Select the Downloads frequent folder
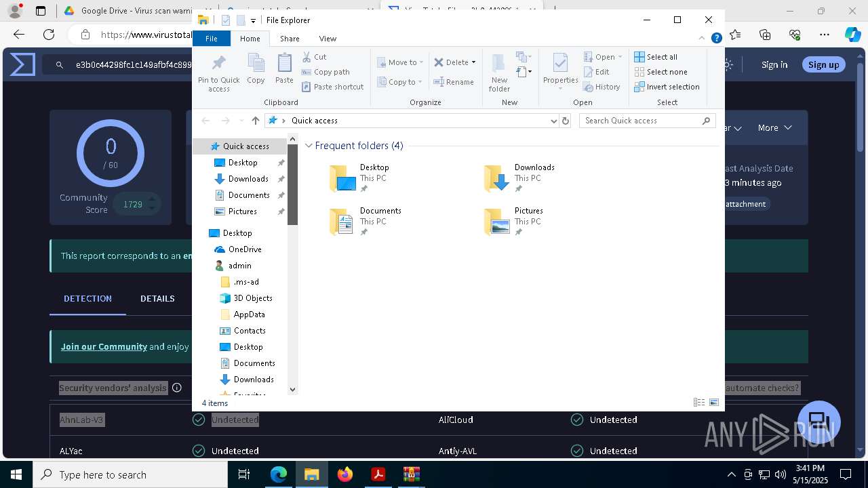868x488 pixels. (519, 178)
